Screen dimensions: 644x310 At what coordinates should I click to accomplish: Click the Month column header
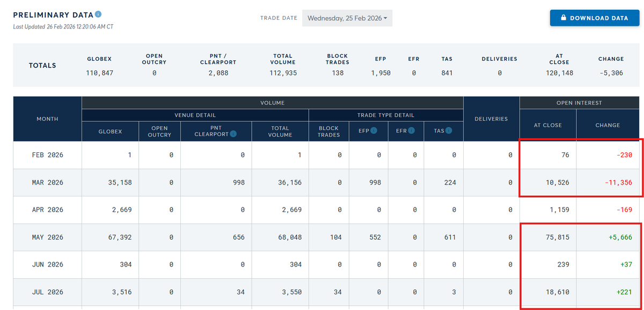click(47, 119)
